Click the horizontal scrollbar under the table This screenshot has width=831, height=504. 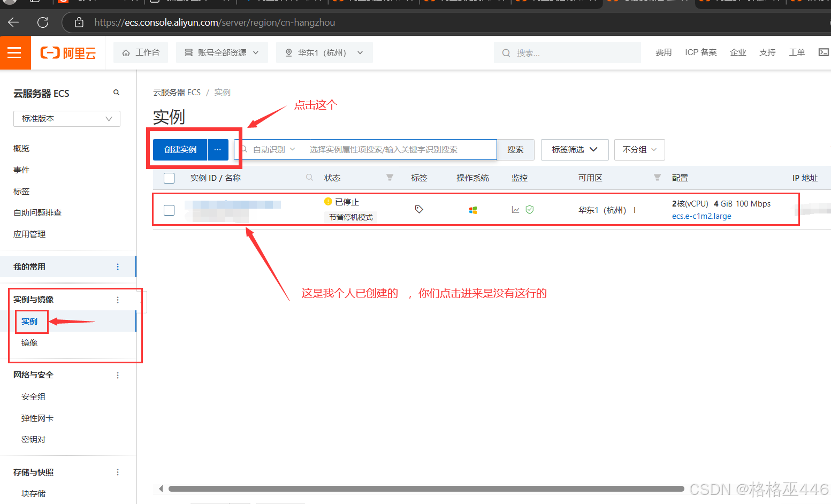[426, 488]
